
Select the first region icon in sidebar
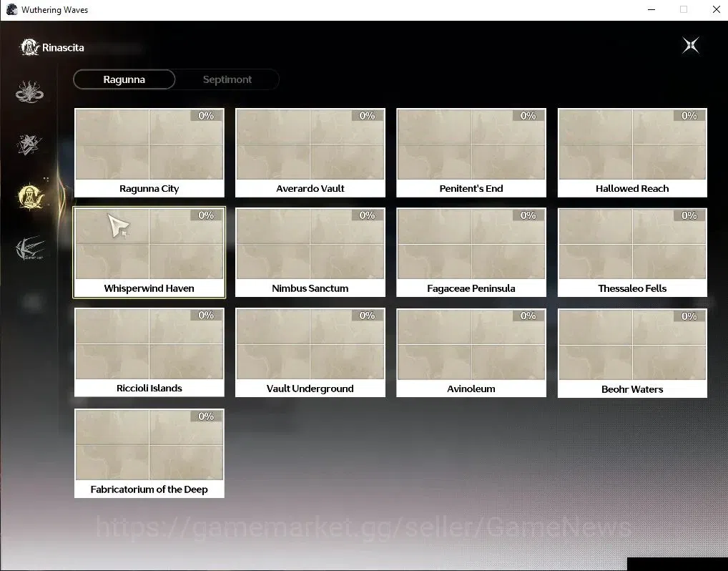[x=30, y=92]
